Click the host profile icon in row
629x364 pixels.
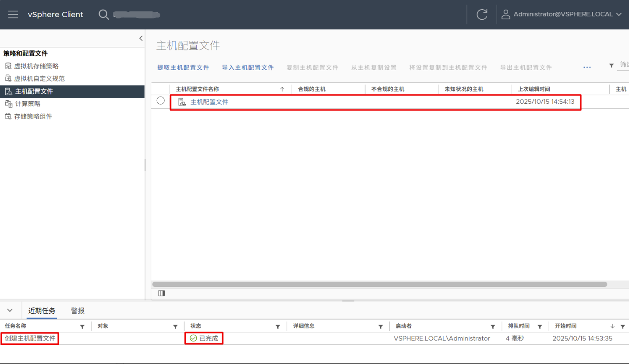pos(182,102)
